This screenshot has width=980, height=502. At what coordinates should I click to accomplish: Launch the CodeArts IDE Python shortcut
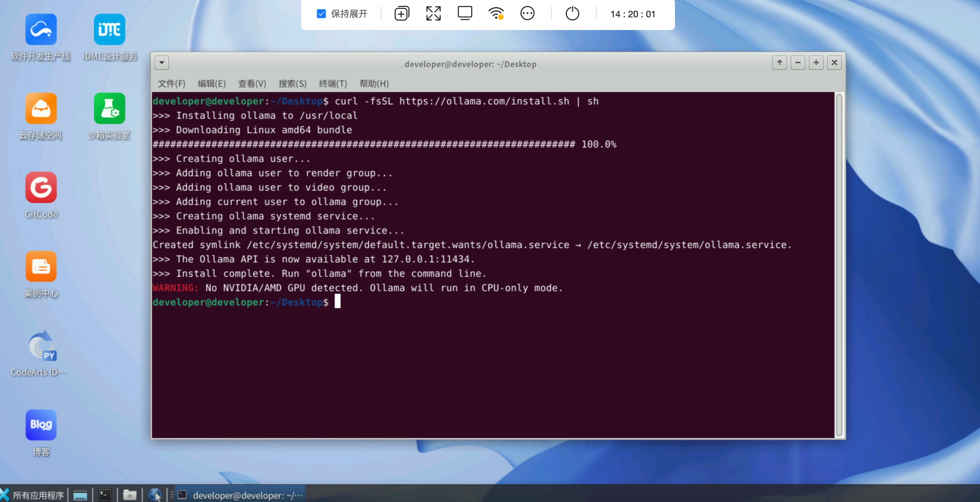click(41, 346)
